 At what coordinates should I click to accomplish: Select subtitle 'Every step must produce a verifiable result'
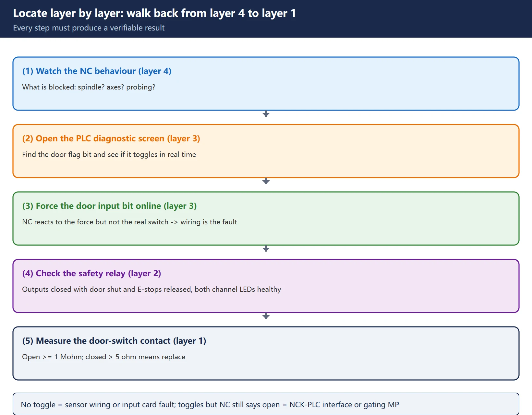pos(89,28)
